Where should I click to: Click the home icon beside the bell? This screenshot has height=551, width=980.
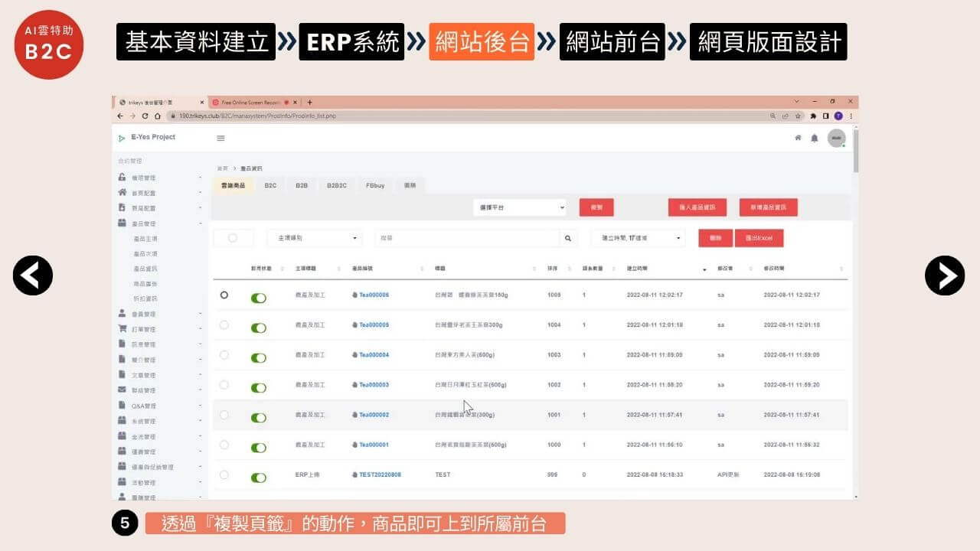click(798, 139)
